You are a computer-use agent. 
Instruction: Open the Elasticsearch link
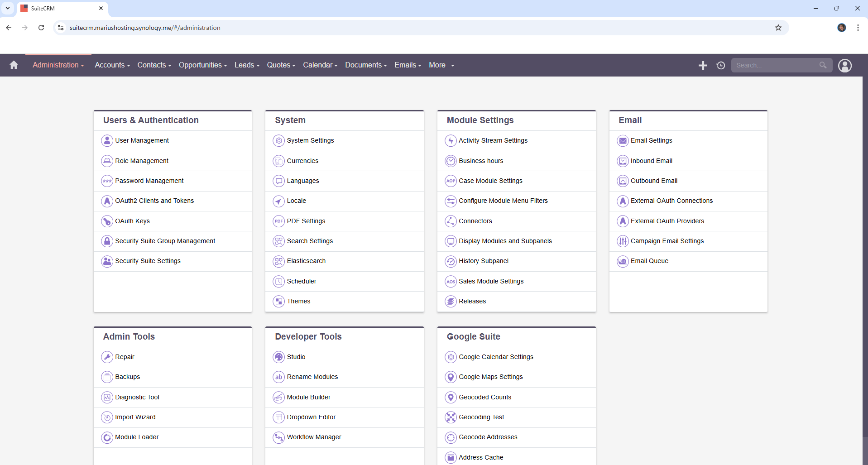click(306, 261)
